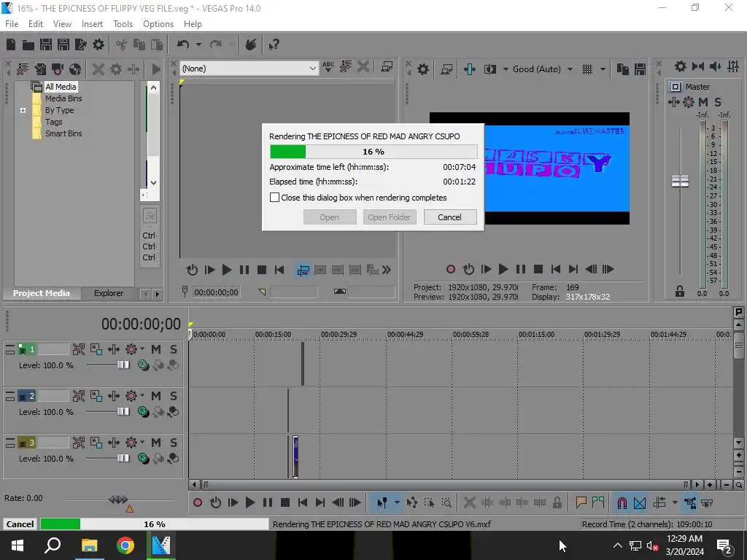Open the Insert menu
This screenshot has width=747, height=560.
tap(92, 24)
